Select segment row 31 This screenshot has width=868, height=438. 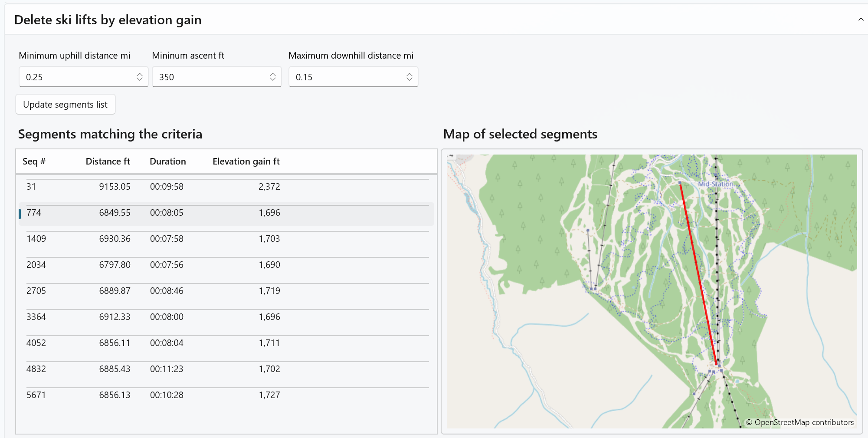174,187
